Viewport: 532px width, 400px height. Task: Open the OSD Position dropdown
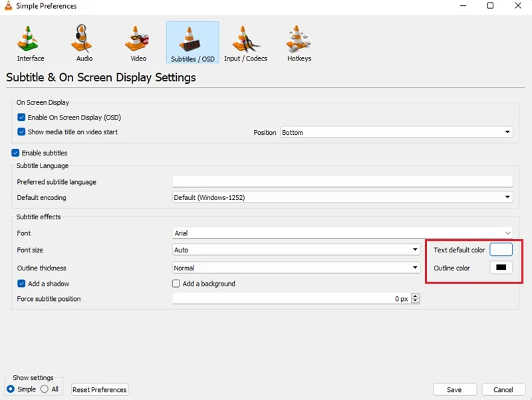(x=396, y=132)
